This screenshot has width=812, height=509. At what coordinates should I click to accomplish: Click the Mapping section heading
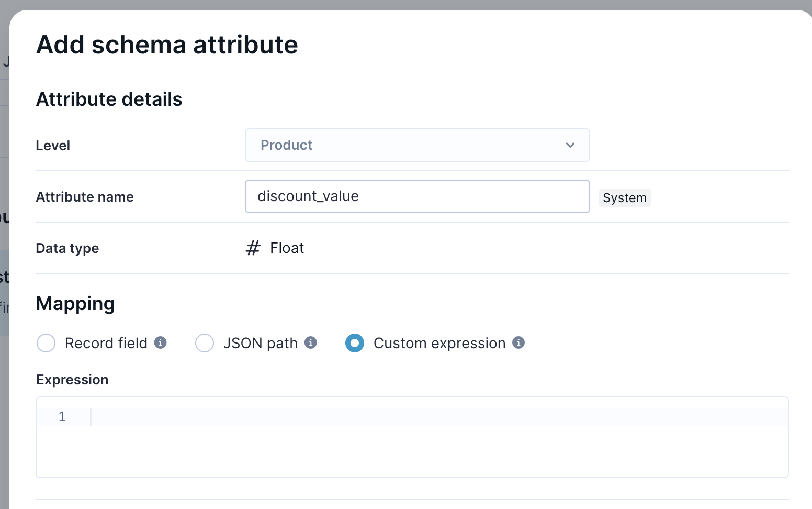tap(75, 304)
